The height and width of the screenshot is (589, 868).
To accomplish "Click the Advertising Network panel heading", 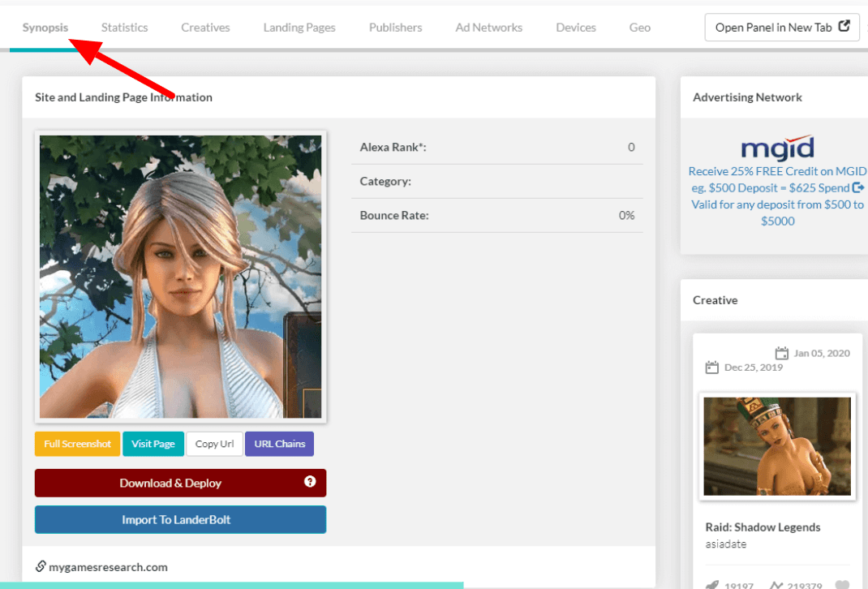I will pyautogui.click(x=747, y=97).
